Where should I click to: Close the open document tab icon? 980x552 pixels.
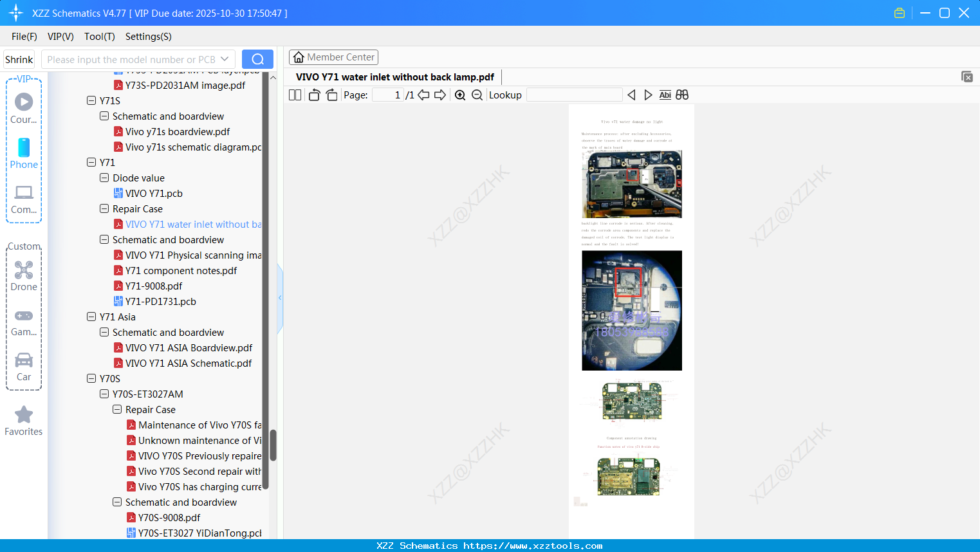click(x=967, y=77)
